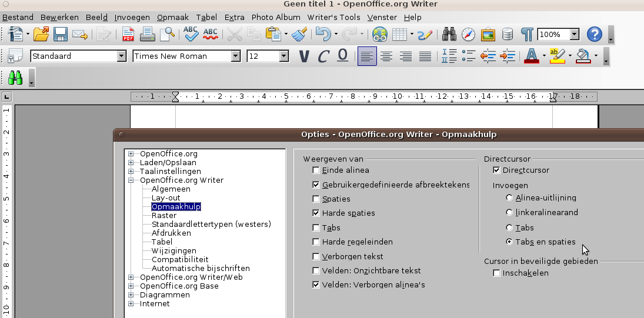Apply justified alignment in toolbar
This screenshot has height=318, width=644.
pos(425,56)
